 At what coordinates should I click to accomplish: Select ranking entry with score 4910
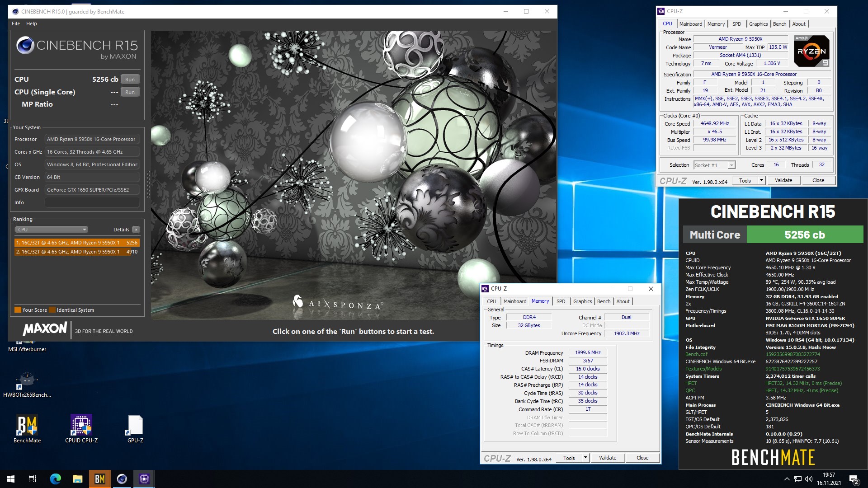click(x=77, y=252)
